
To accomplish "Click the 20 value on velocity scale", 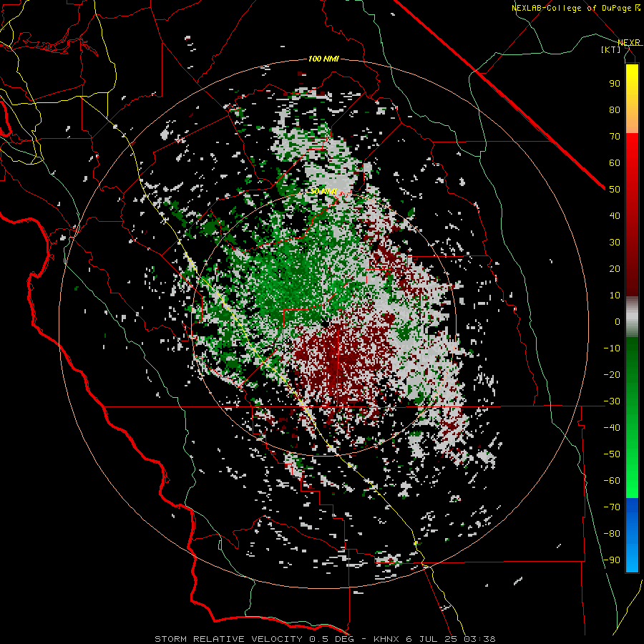I will pos(615,268).
